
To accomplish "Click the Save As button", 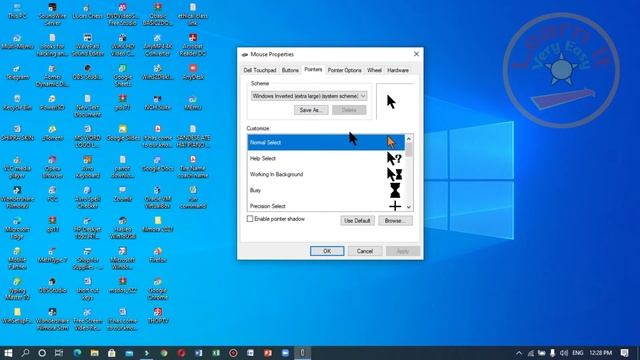I will pyautogui.click(x=311, y=110).
